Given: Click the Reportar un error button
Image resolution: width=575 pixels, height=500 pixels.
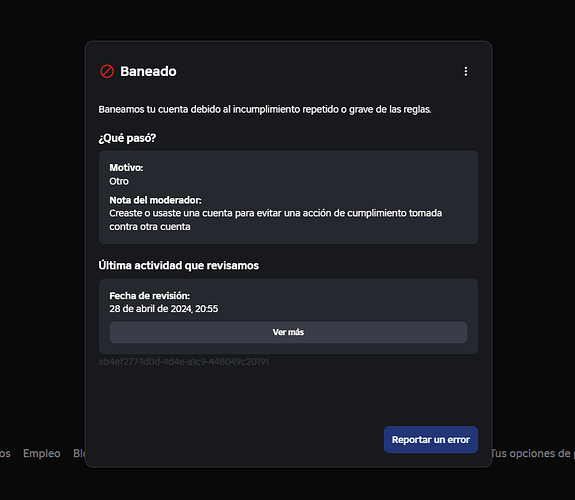Looking at the screenshot, I should point(431,439).
